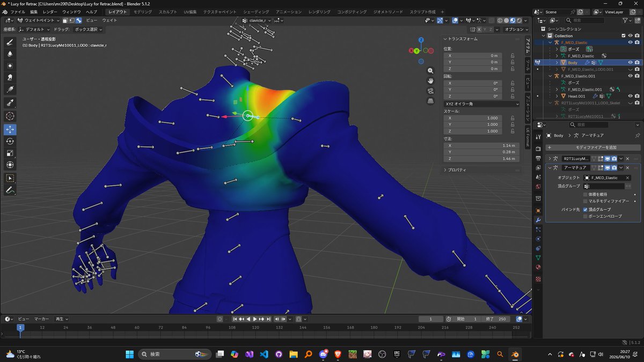Toggle Collection exclude checkbox
Image resolution: width=644 pixels, height=362 pixels.
(x=623, y=36)
